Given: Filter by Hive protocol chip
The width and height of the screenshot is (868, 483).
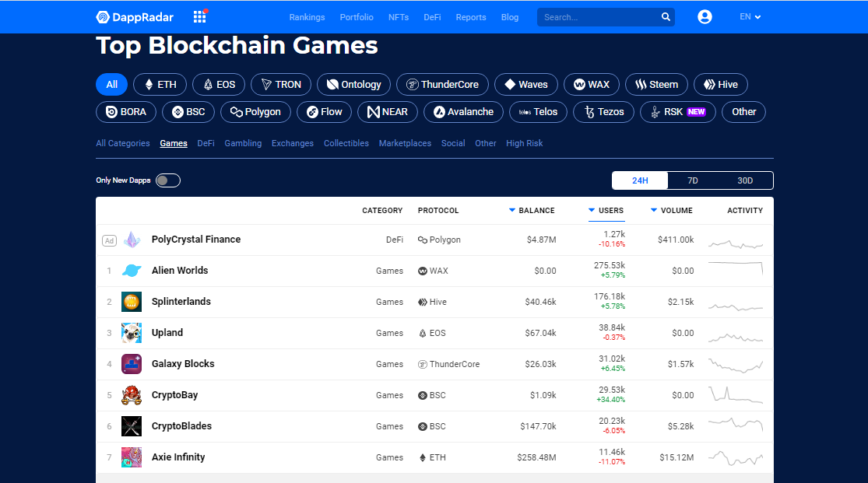Looking at the screenshot, I should pyautogui.click(x=721, y=85).
